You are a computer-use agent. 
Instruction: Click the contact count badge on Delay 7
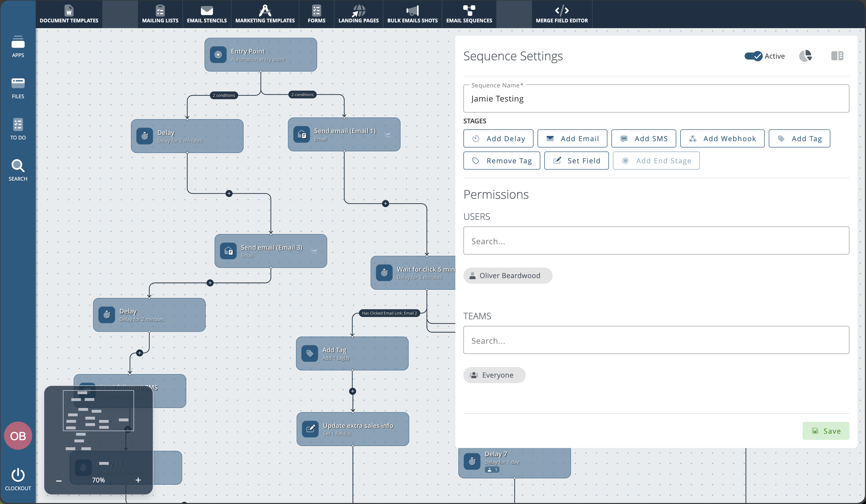(x=492, y=470)
